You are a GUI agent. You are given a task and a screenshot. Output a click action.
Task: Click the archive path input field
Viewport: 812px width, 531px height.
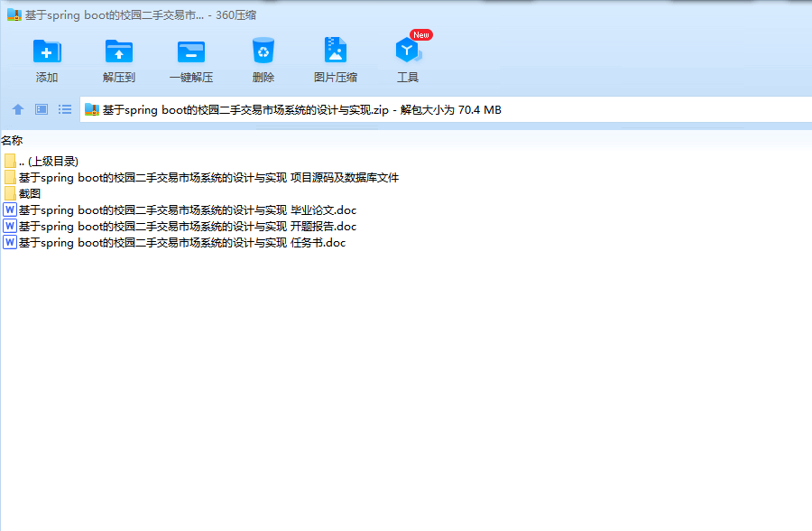[x=446, y=109]
